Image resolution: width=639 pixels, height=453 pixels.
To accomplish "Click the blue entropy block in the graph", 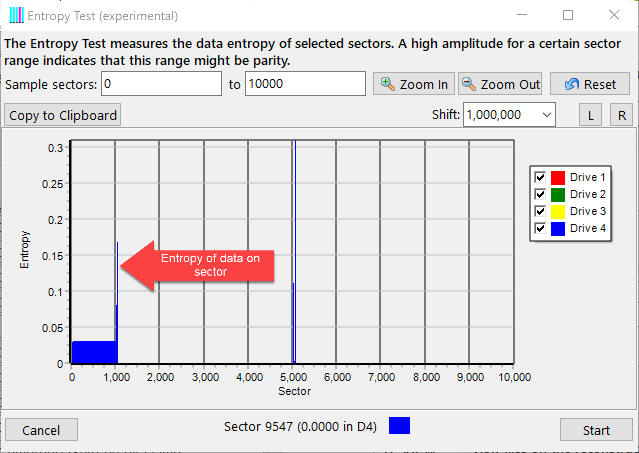I will [x=92, y=352].
